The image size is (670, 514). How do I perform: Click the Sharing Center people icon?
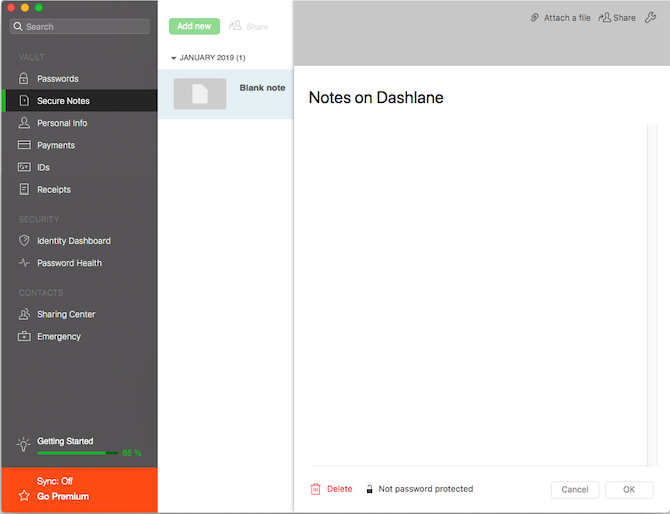(x=24, y=314)
